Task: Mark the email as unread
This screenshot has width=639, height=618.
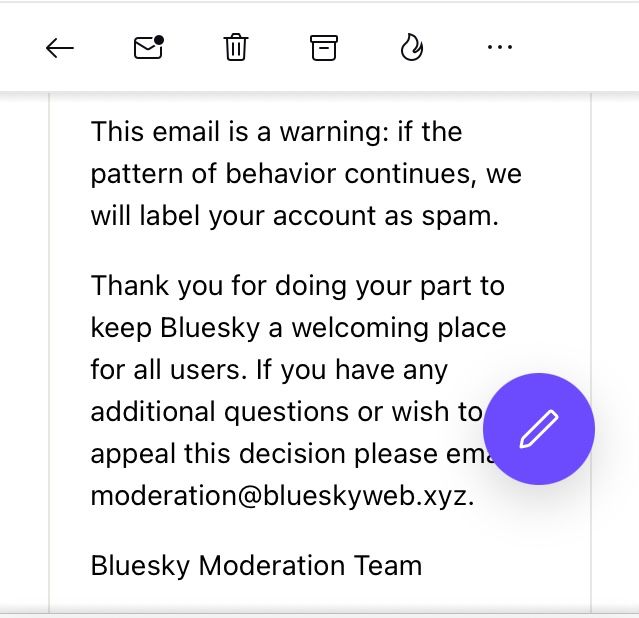Action: coord(149,47)
